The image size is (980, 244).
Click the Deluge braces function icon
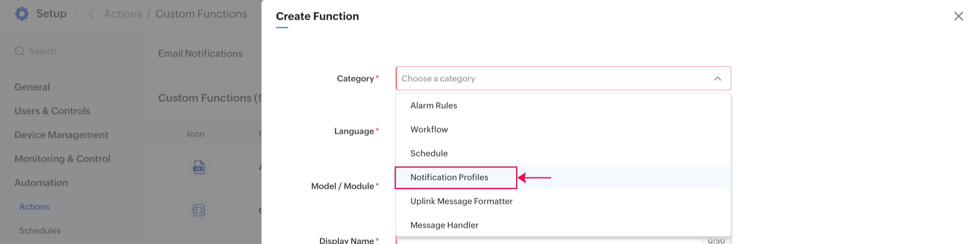[x=199, y=210]
